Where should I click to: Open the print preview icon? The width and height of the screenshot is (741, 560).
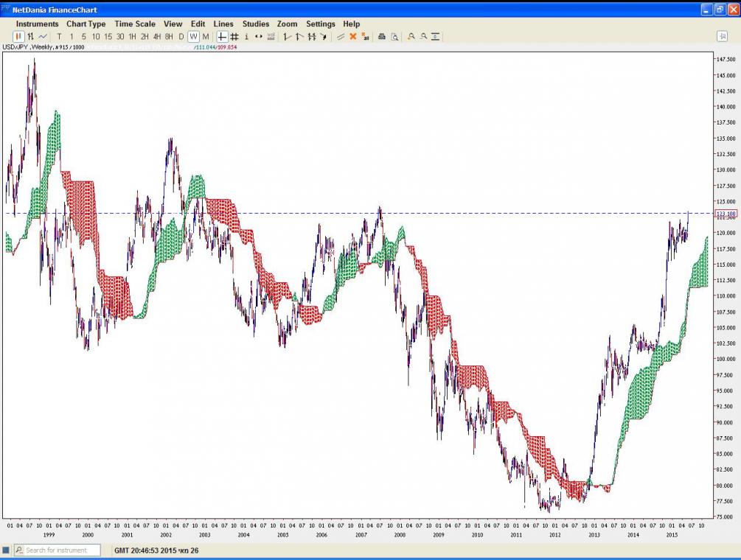click(x=394, y=36)
